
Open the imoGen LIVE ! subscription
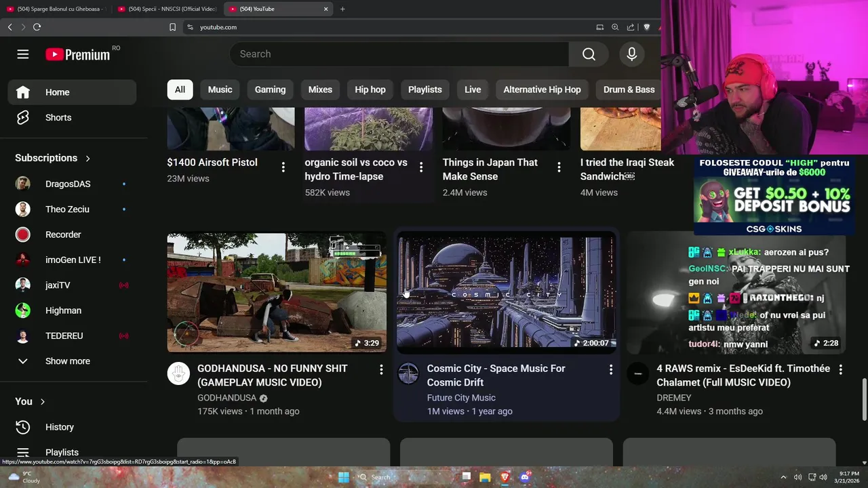click(x=72, y=260)
